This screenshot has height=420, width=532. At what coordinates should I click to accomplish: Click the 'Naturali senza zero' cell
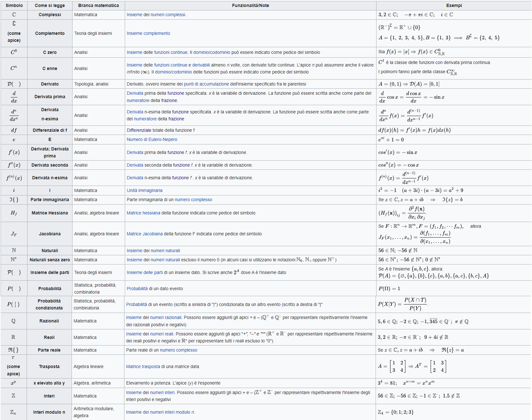(x=50, y=260)
